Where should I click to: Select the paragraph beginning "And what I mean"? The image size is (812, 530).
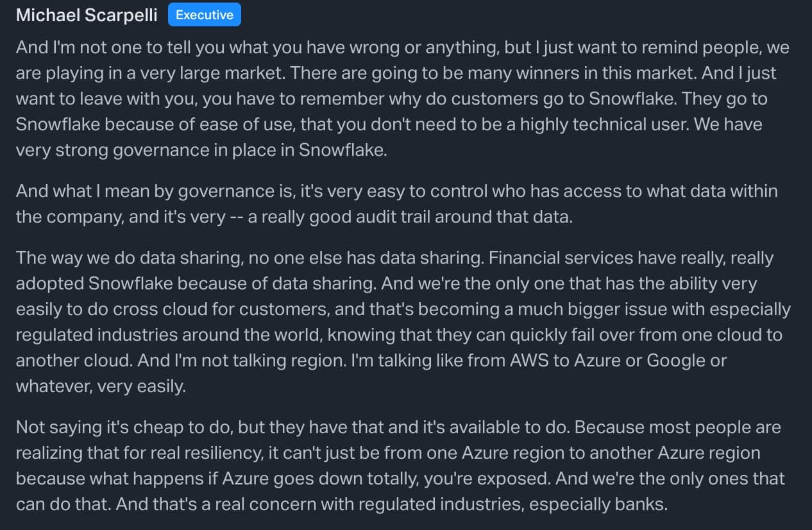pyautogui.click(x=397, y=203)
